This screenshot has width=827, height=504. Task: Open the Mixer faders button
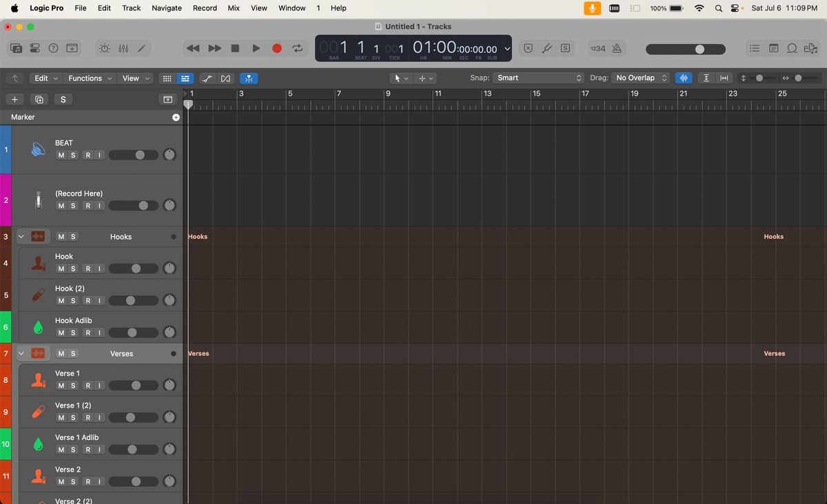tap(123, 48)
